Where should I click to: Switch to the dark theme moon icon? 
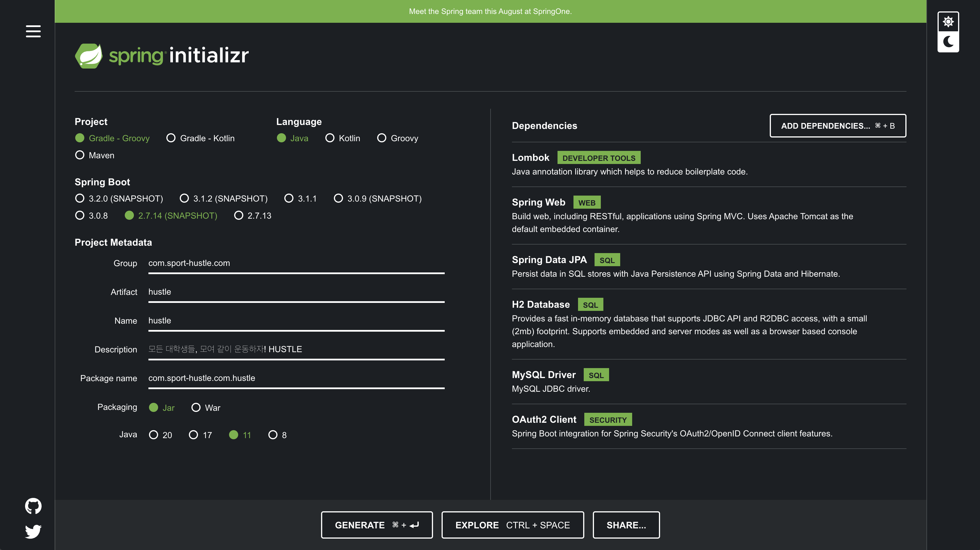[948, 42]
